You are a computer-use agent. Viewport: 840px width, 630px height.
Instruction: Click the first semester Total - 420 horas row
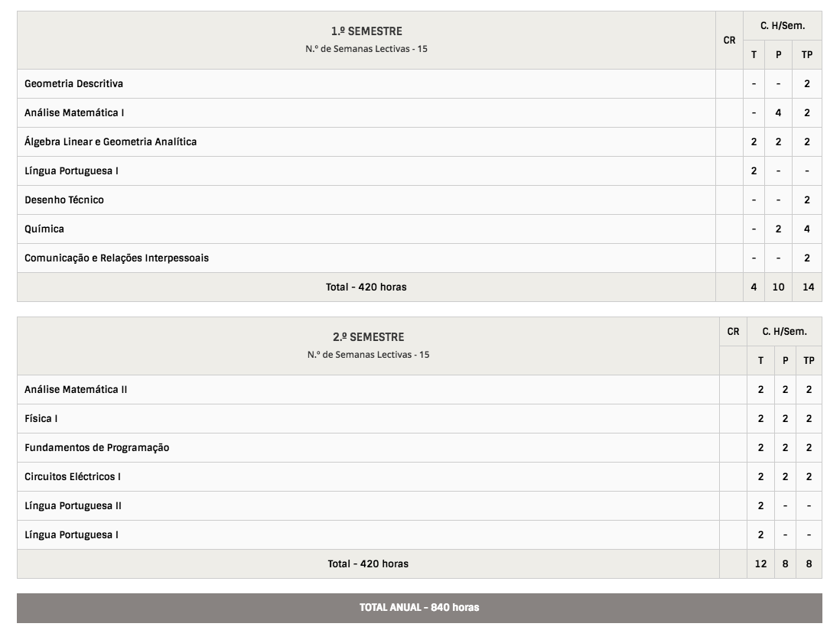pos(366,287)
